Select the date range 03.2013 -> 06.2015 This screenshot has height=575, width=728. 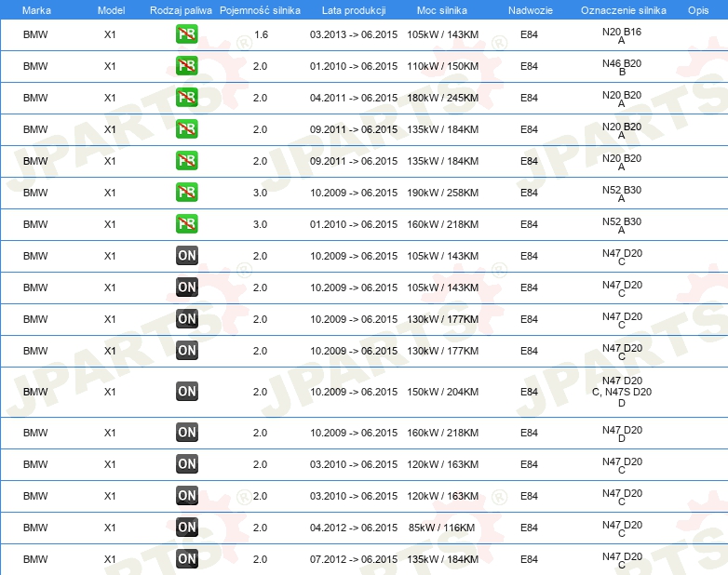click(354, 34)
